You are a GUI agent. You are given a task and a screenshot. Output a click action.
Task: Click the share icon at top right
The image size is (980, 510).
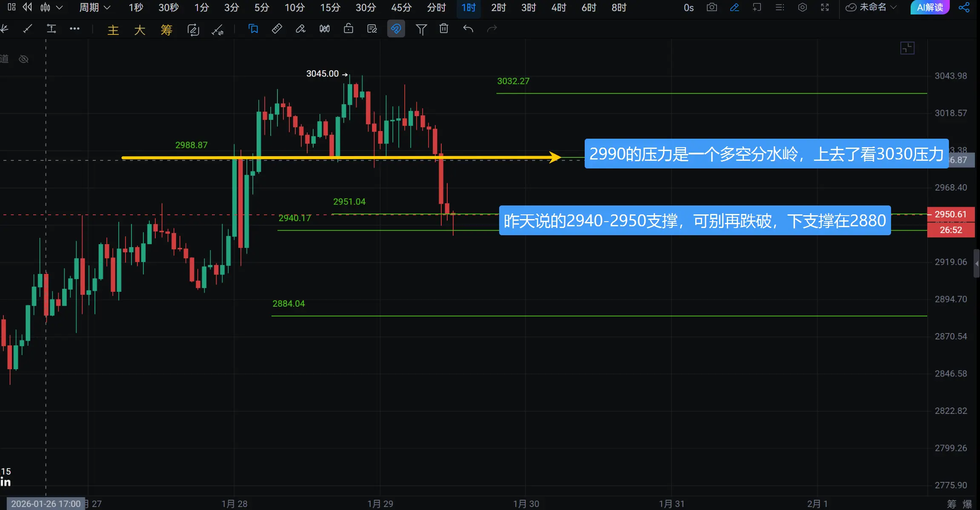click(x=964, y=7)
